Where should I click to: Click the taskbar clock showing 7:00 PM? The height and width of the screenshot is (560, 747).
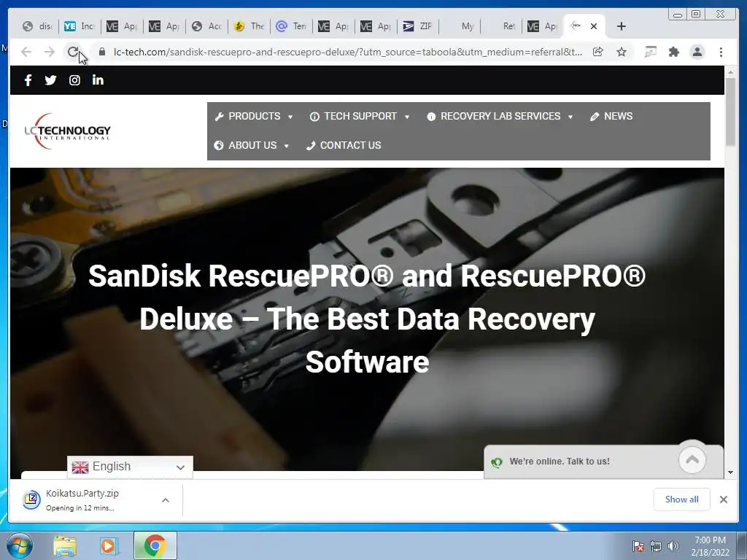[710, 546]
